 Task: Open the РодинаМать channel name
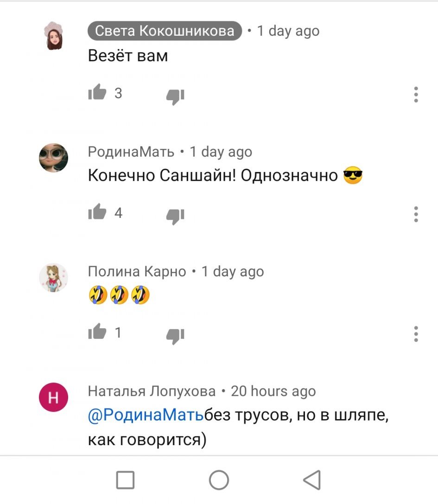pyautogui.click(x=131, y=152)
